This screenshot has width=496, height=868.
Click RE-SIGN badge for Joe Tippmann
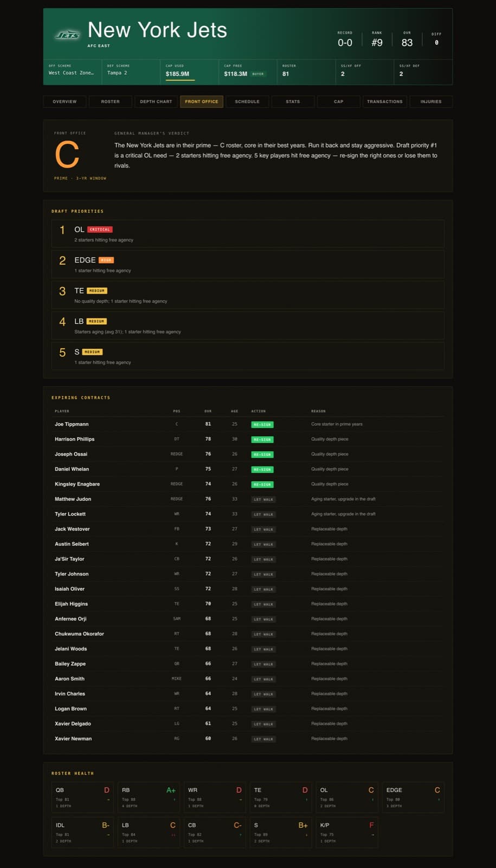click(x=262, y=425)
